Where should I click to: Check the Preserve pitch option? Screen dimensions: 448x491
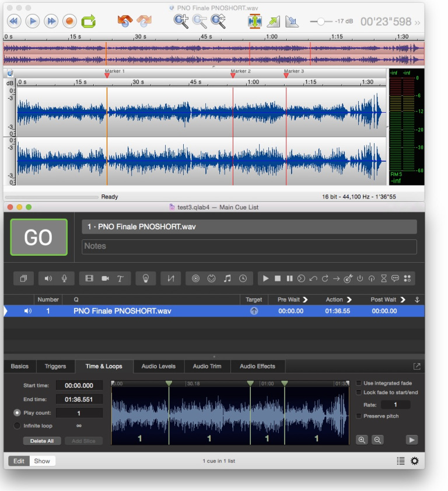point(359,416)
